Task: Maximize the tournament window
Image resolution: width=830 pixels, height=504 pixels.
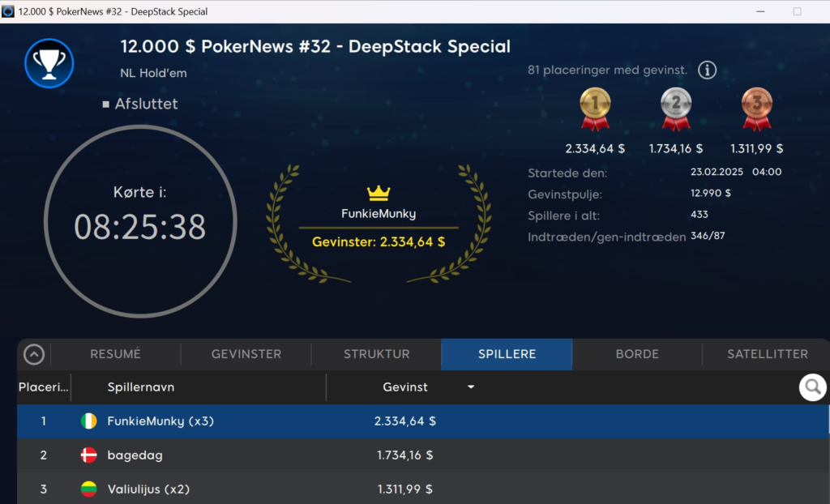Action: pos(798,11)
